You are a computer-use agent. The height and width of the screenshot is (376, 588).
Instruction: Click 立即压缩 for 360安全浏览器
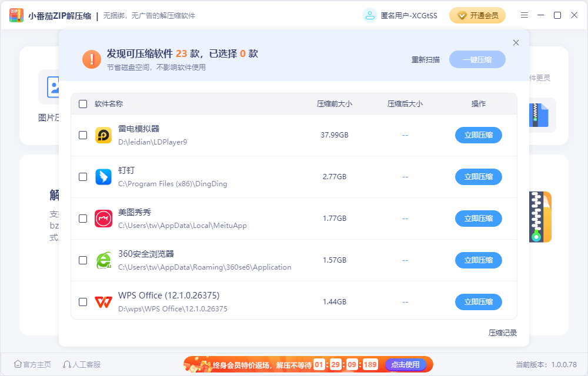pyautogui.click(x=479, y=260)
